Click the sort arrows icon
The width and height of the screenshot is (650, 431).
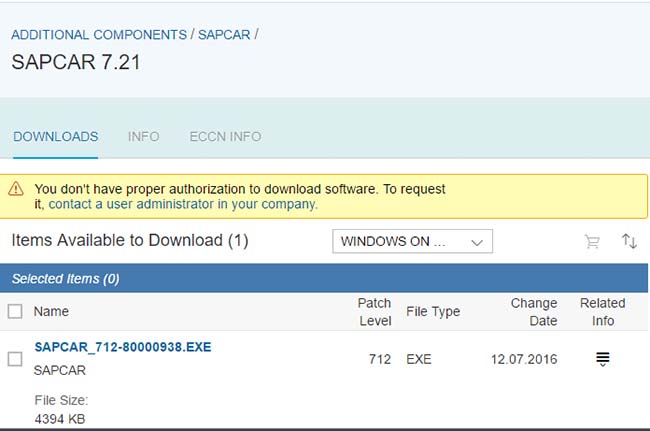tap(629, 241)
